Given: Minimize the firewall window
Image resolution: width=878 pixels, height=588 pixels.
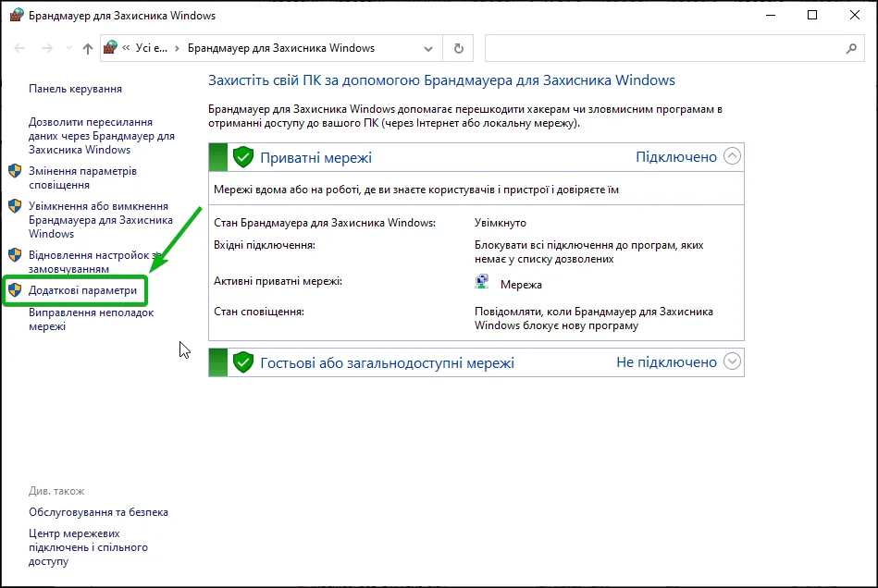Looking at the screenshot, I should (771, 15).
